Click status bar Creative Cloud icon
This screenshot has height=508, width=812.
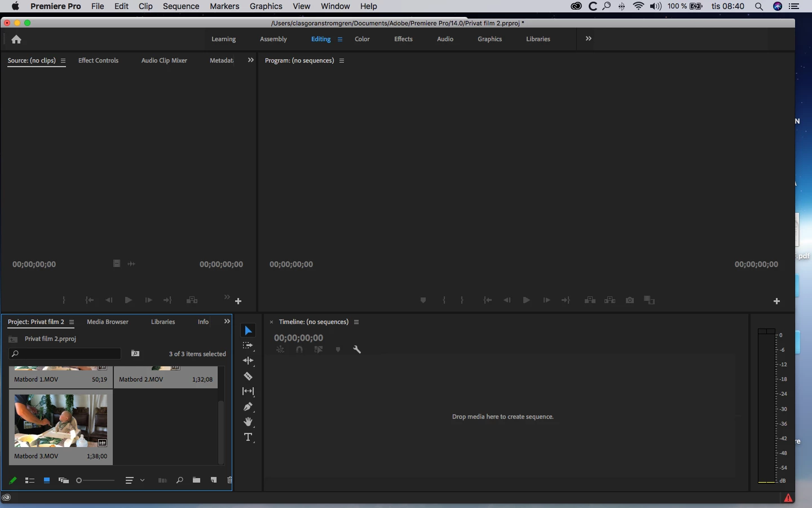[x=6, y=498]
